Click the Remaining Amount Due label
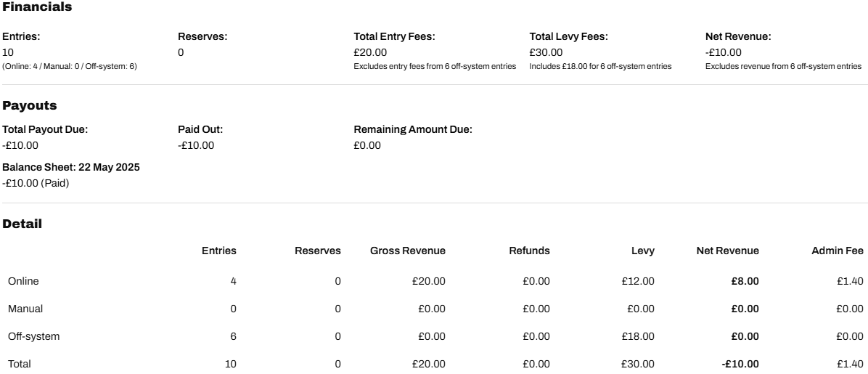The width and height of the screenshot is (868, 374). (x=413, y=129)
